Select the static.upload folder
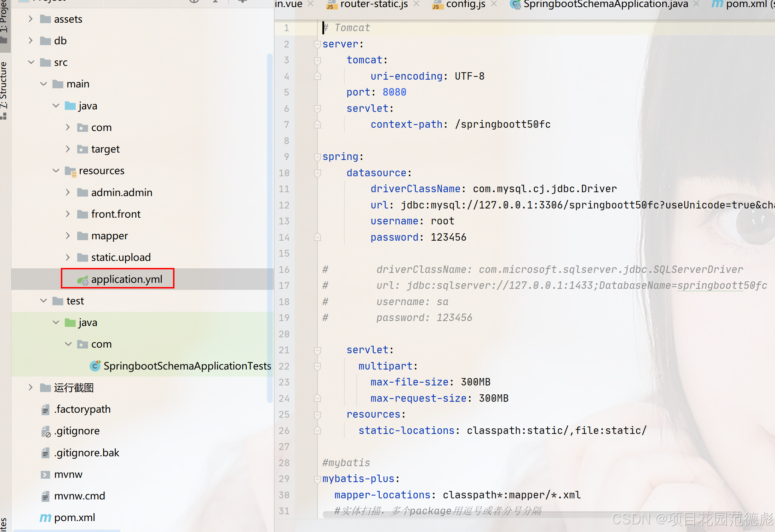 [121, 257]
